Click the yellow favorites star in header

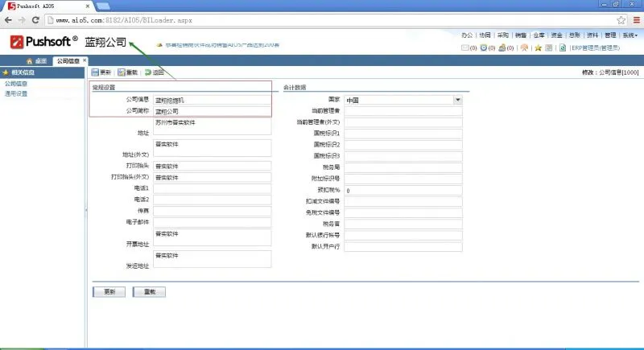pyautogui.click(x=538, y=48)
